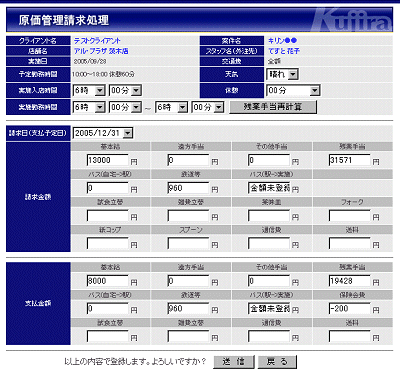Click the billing rail fare field showing 960
400x381 pixels.
[x=188, y=188]
